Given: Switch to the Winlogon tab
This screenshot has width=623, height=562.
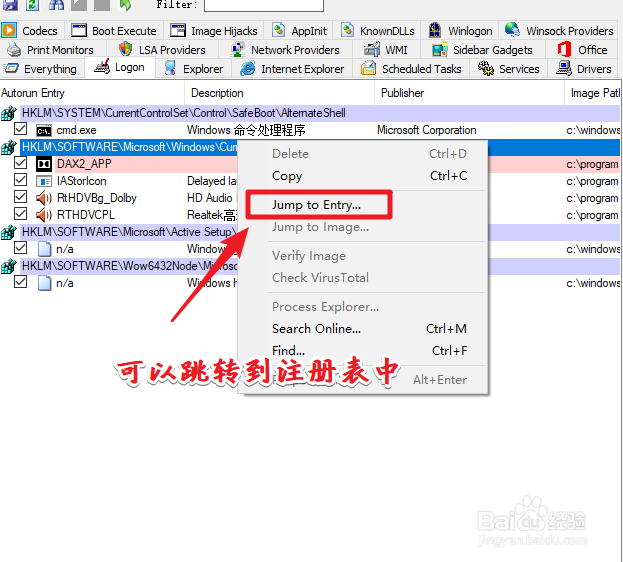Looking at the screenshot, I should pos(460,31).
